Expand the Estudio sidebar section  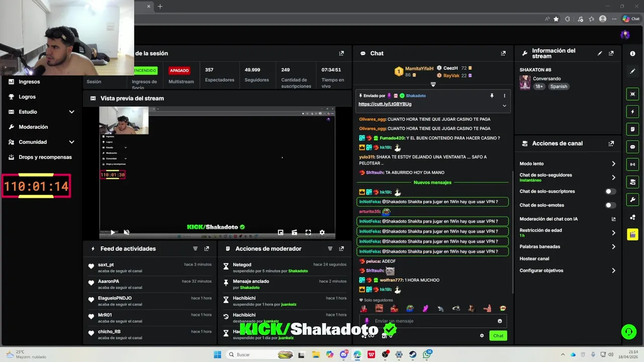coord(71,112)
